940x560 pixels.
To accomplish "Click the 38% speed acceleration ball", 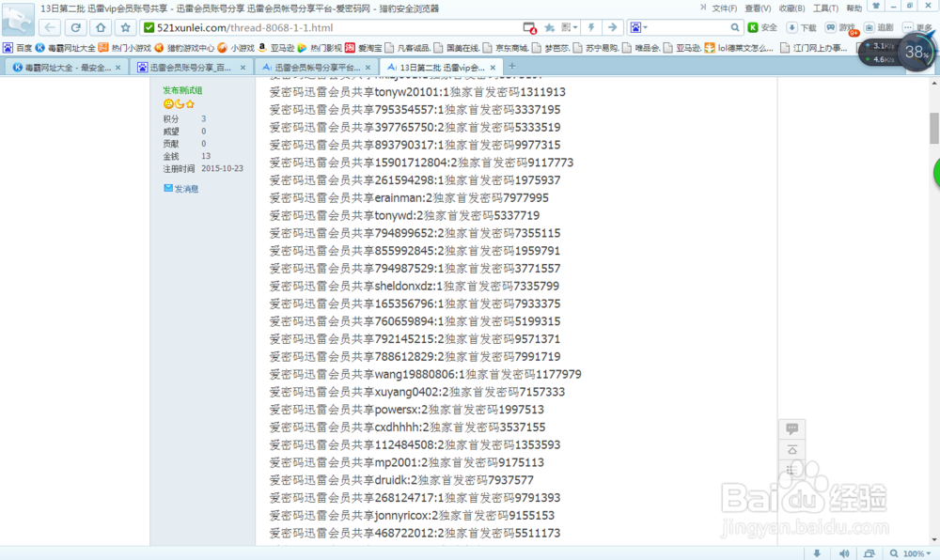I will (916, 52).
